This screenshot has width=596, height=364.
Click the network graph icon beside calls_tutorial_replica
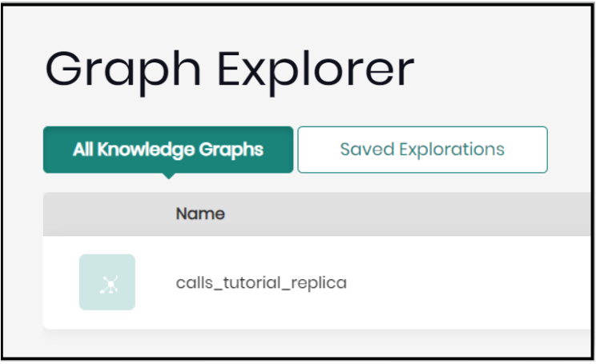click(107, 282)
